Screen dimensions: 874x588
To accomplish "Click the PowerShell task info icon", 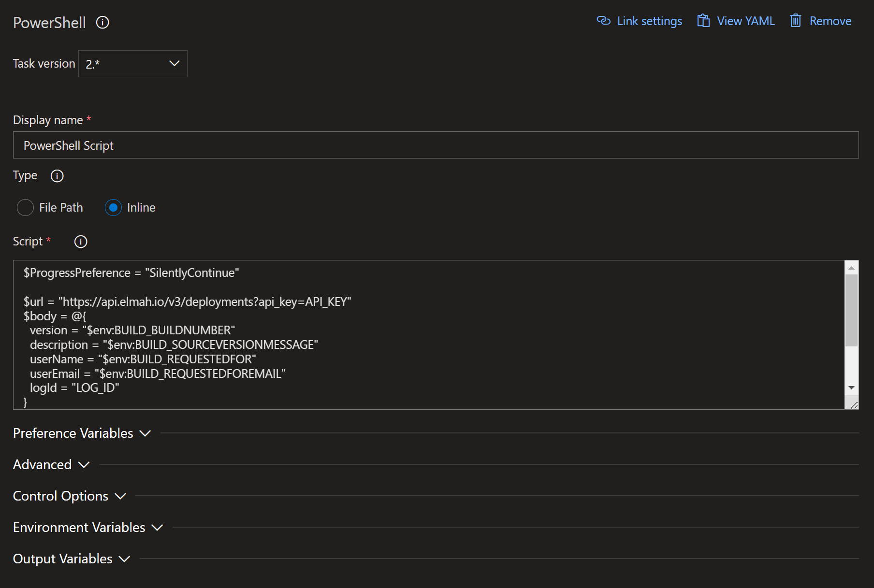I will tap(102, 22).
